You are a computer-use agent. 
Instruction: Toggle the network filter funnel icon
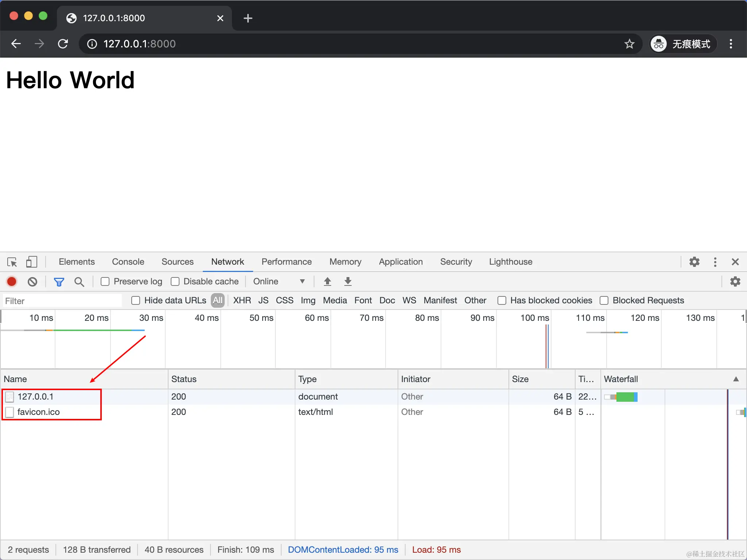click(59, 281)
